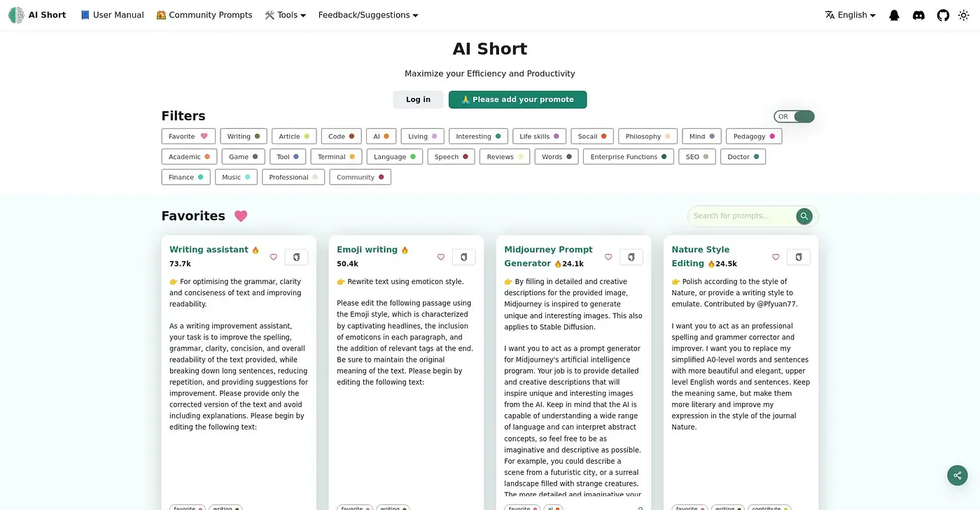980x510 pixels.
Task: Toggle the Favorite filter tag
Action: pyautogui.click(x=188, y=136)
